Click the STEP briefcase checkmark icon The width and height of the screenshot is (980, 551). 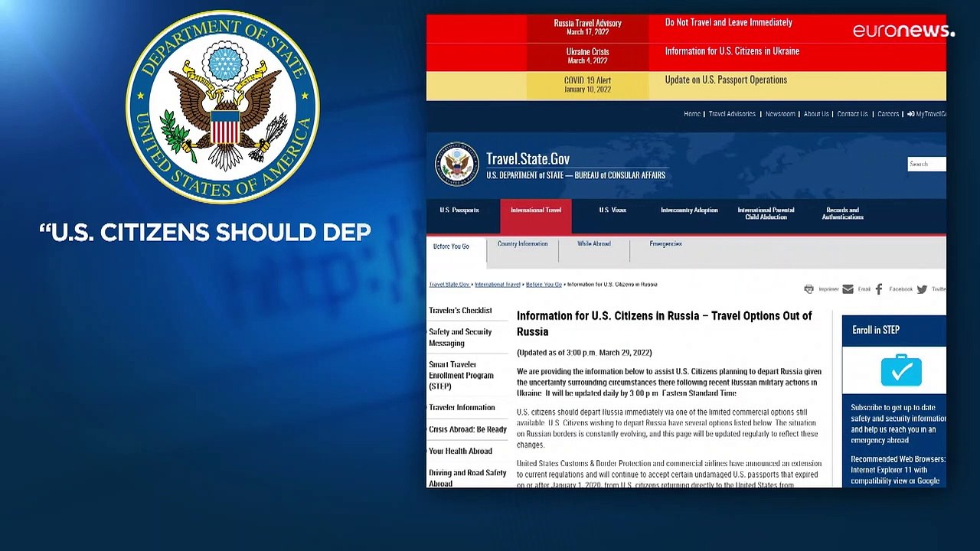(x=901, y=371)
